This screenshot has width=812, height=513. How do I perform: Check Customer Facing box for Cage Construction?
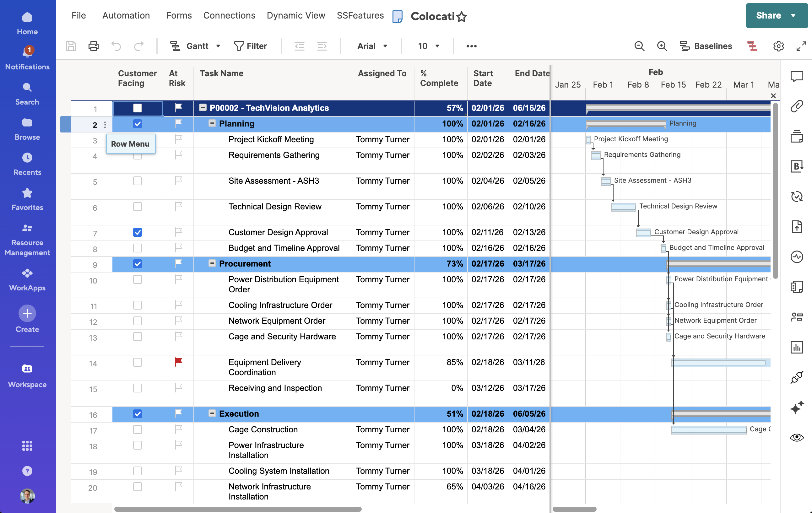point(137,429)
